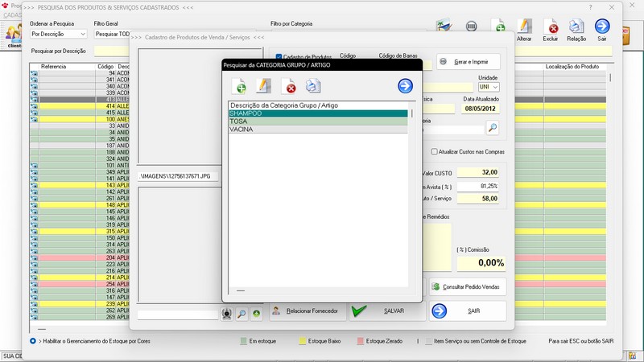Click the new-product icon in search toolbar

point(498,26)
